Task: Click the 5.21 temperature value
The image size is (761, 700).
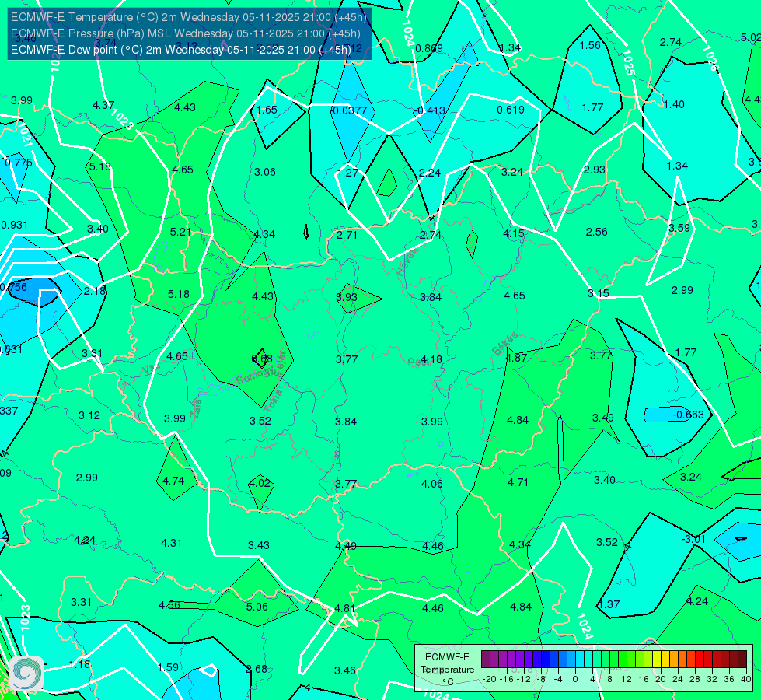Action: 180,233
